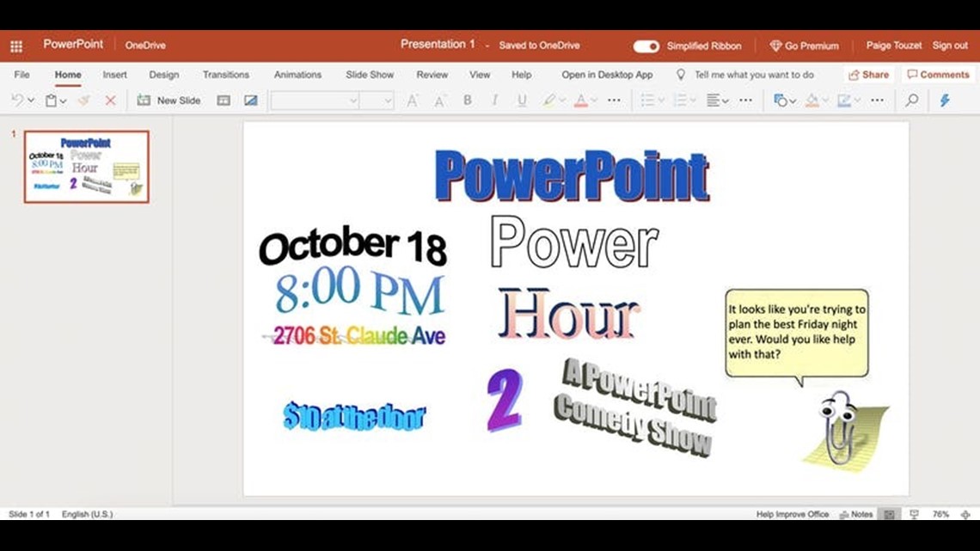980x551 pixels.
Task: Click the 76% zoom level
Action: [x=940, y=514]
